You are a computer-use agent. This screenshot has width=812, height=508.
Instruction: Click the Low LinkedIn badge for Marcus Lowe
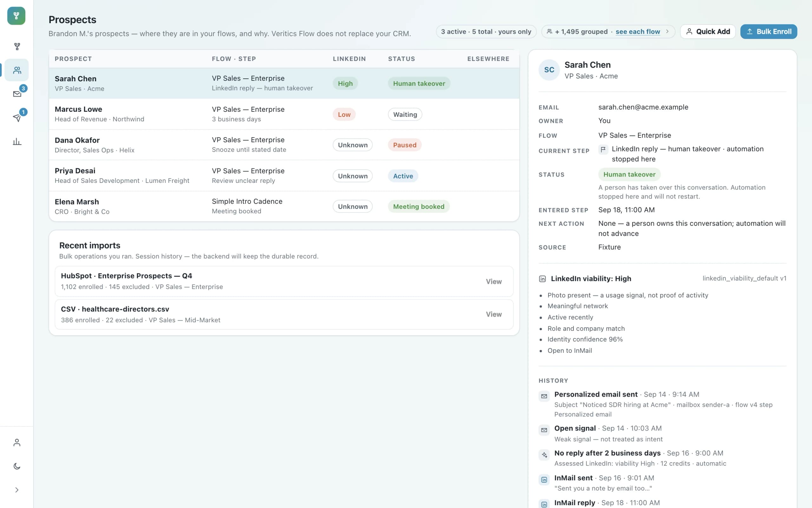[x=344, y=114]
